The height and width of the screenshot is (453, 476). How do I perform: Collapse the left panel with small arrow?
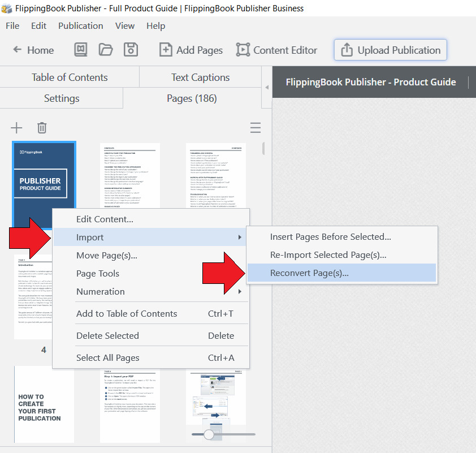pos(267,88)
